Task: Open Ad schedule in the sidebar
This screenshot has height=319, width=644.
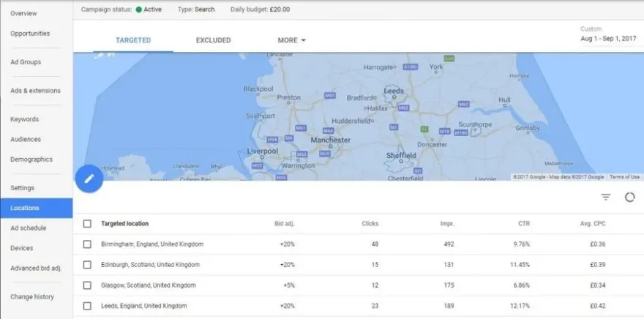Action: pyautogui.click(x=29, y=228)
